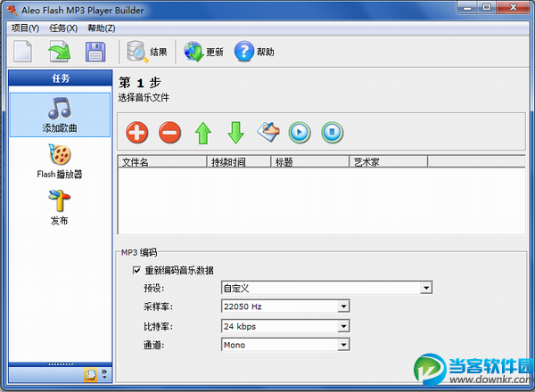Minimize the Aleo Flash MP3 Player Builder window
The height and width of the screenshot is (392, 535).
[x=467, y=7]
